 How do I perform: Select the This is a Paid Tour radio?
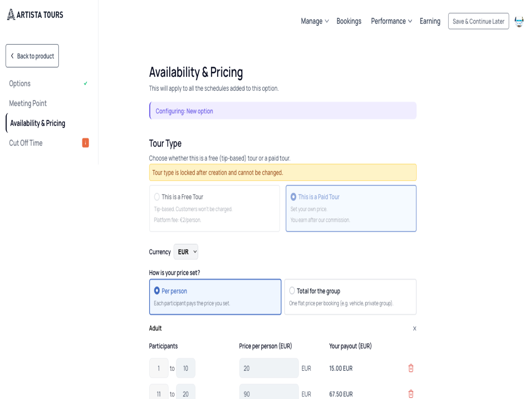point(293,197)
